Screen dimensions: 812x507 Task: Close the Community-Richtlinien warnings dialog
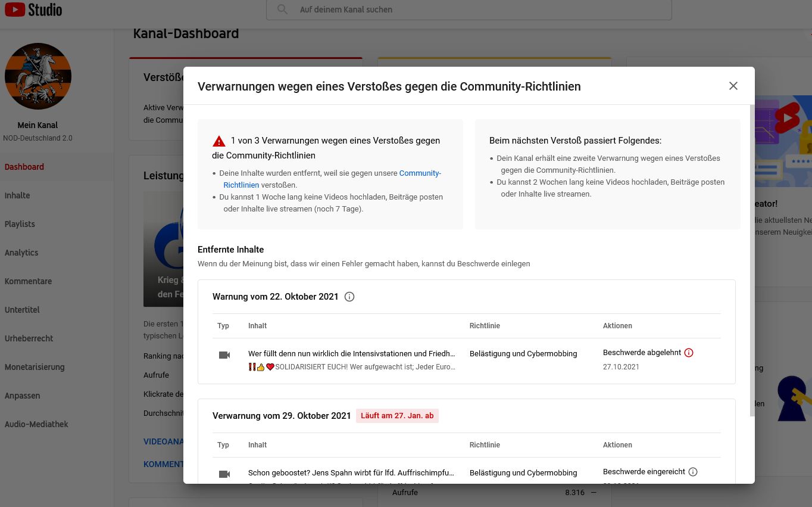click(x=733, y=86)
